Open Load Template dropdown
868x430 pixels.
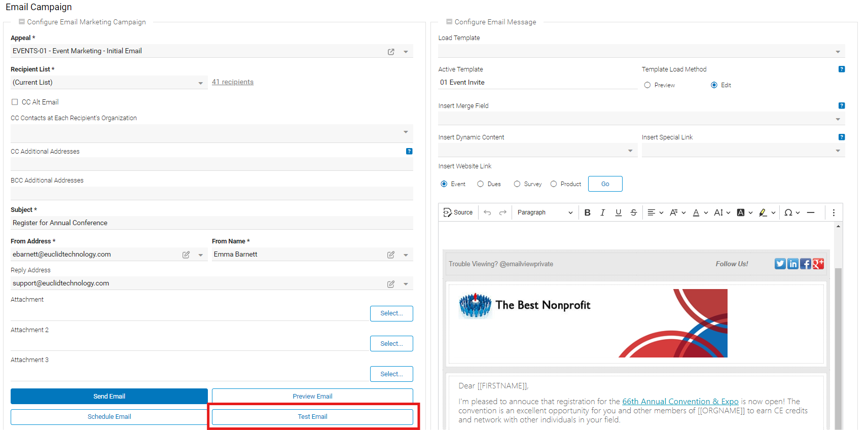coord(641,51)
